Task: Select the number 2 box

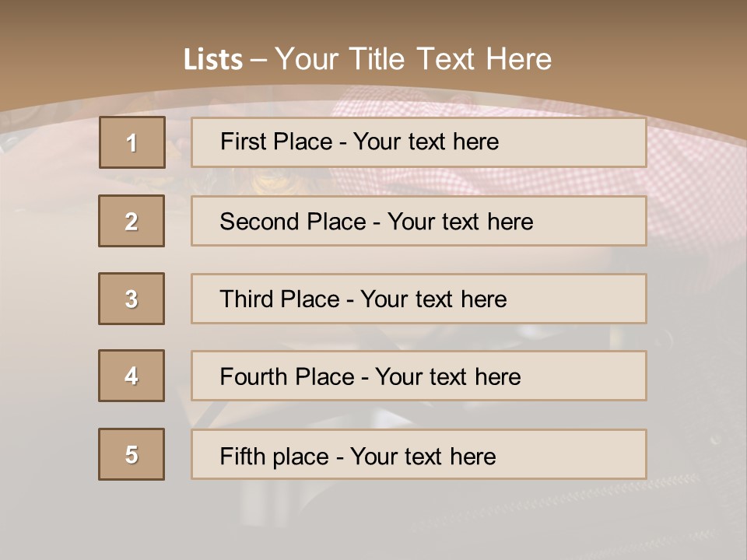Action: point(132,221)
